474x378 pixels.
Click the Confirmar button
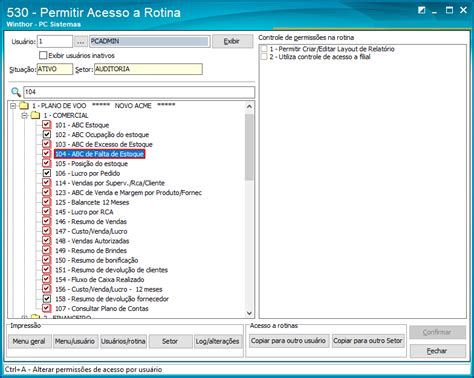point(437,332)
